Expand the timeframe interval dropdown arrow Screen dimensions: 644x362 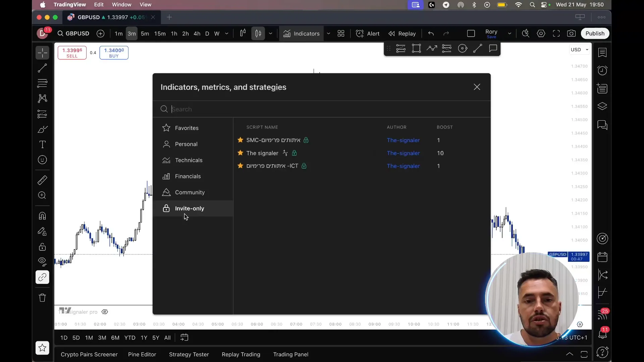[227, 34]
